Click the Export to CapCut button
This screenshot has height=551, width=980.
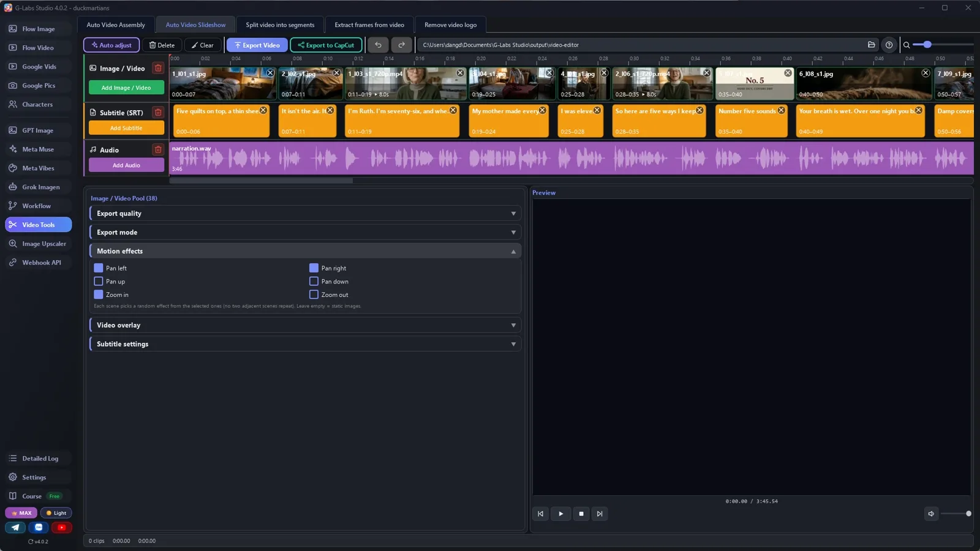326,45
